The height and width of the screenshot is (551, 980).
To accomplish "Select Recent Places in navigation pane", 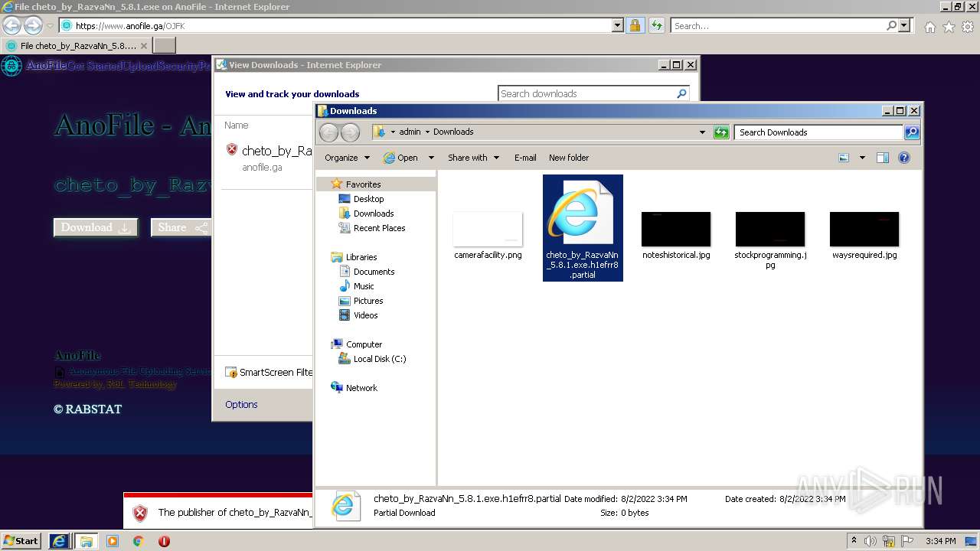I will (379, 228).
